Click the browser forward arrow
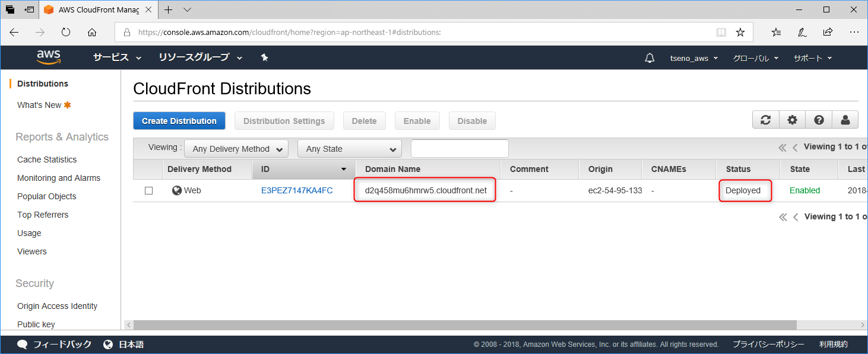This screenshot has height=354, width=868. pyautogui.click(x=40, y=32)
